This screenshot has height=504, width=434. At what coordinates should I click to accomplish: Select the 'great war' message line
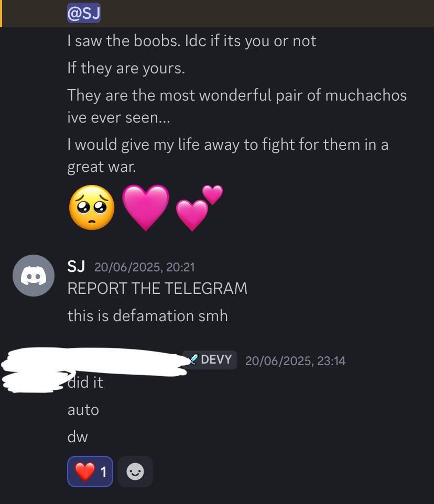[x=102, y=167]
